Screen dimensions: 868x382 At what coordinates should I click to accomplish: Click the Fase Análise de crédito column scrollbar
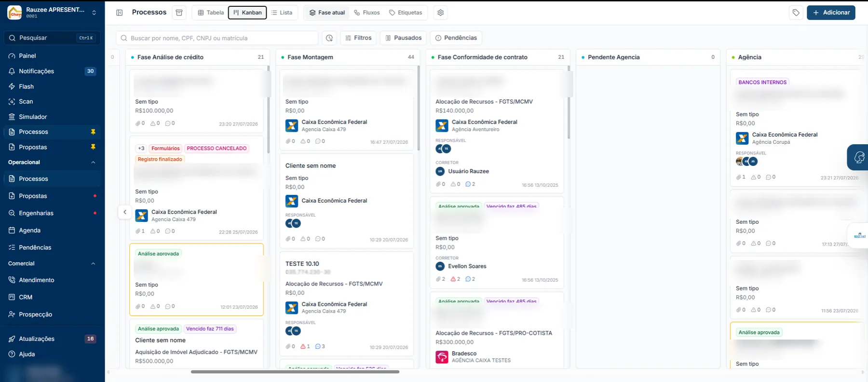(x=269, y=109)
